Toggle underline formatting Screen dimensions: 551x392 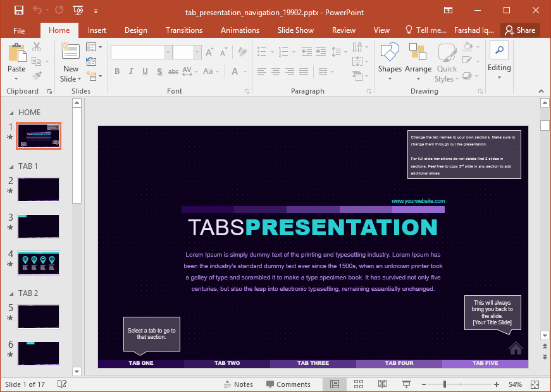144,71
